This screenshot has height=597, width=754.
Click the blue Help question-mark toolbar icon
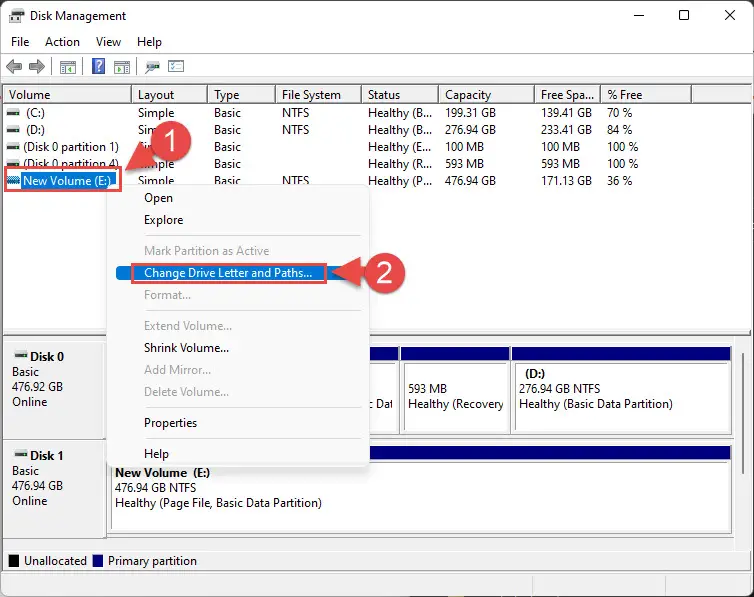pyautogui.click(x=99, y=66)
